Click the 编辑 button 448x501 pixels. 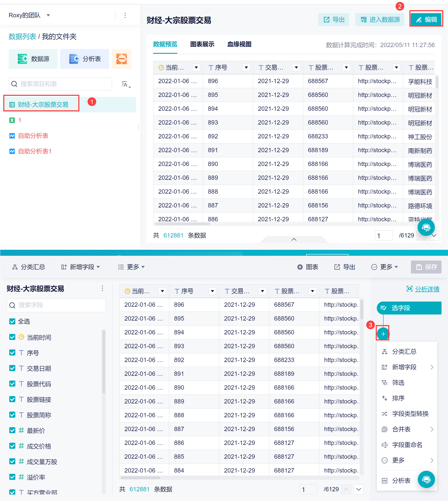coord(426,19)
